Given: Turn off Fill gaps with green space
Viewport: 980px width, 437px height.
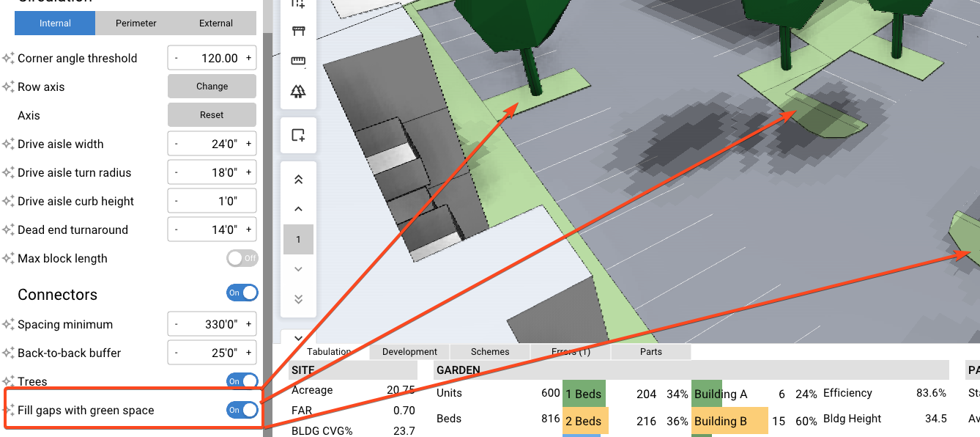Looking at the screenshot, I should coord(242,411).
